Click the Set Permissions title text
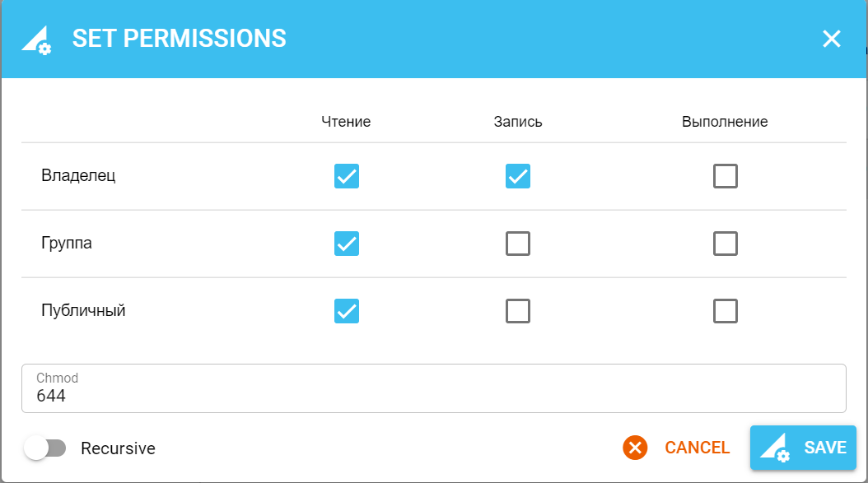This screenshot has width=868, height=483. coord(180,39)
